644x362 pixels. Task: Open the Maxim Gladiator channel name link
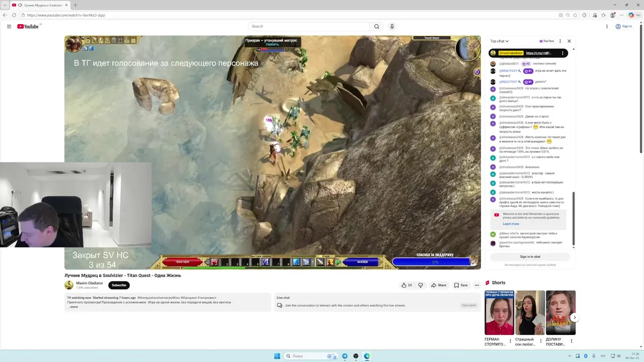90,283
